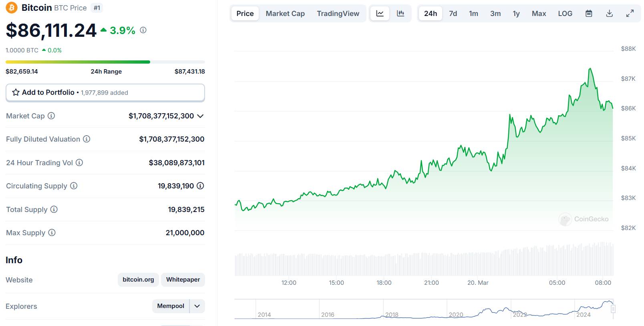Show Max Supply info icon
The width and height of the screenshot is (644, 326).
tap(52, 232)
